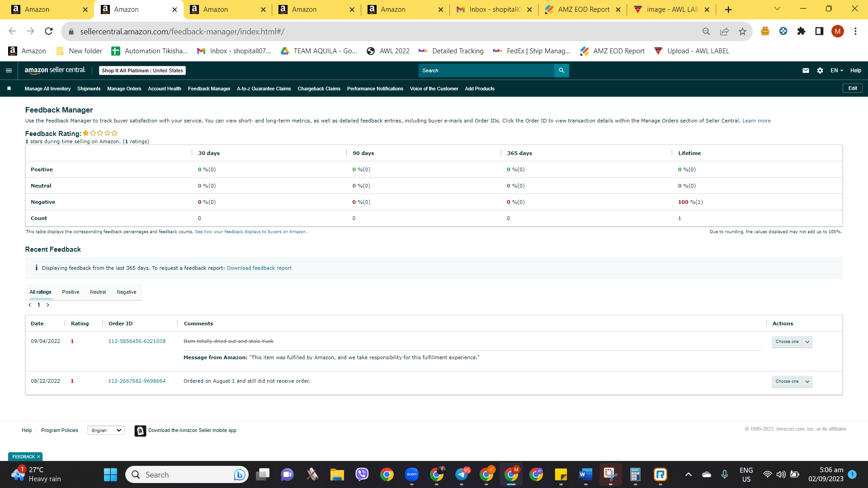Click the Help link in the header
868x488 pixels.
855,70
